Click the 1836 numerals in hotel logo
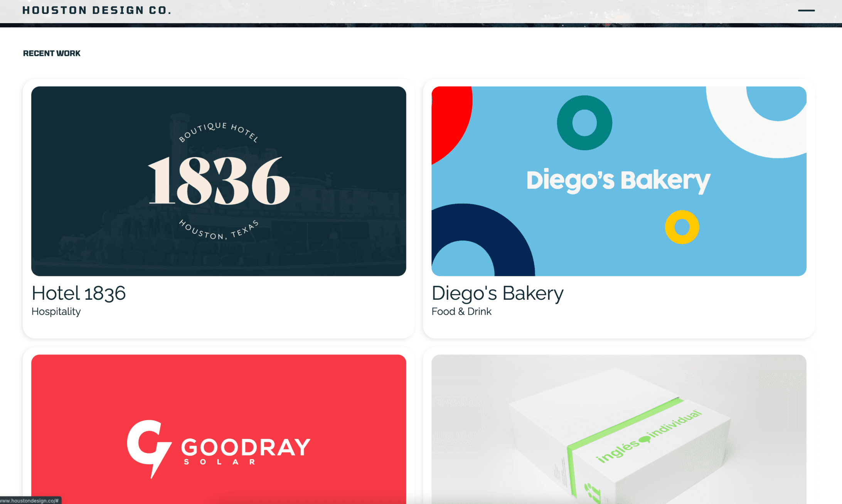Screen dimensions: 842x504 (x=219, y=180)
